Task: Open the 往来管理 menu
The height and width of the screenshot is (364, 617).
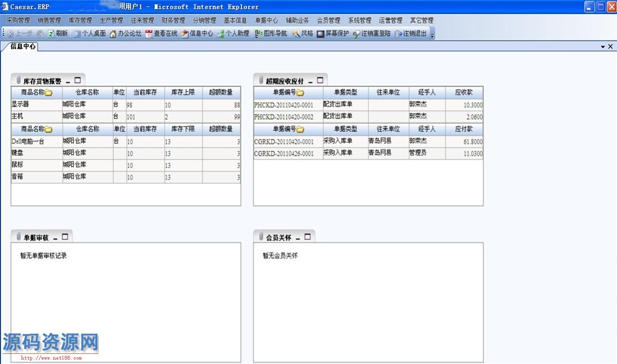Action: click(x=142, y=20)
